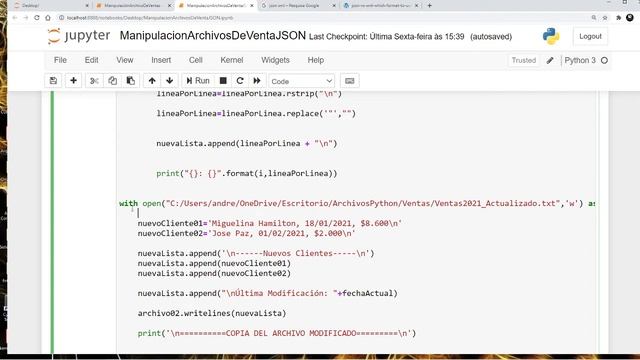The height and width of the screenshot is (360, 640).
Task: Click the Nuevos Clientes append line
Action: pyautogui.click(x=256, y=253)
